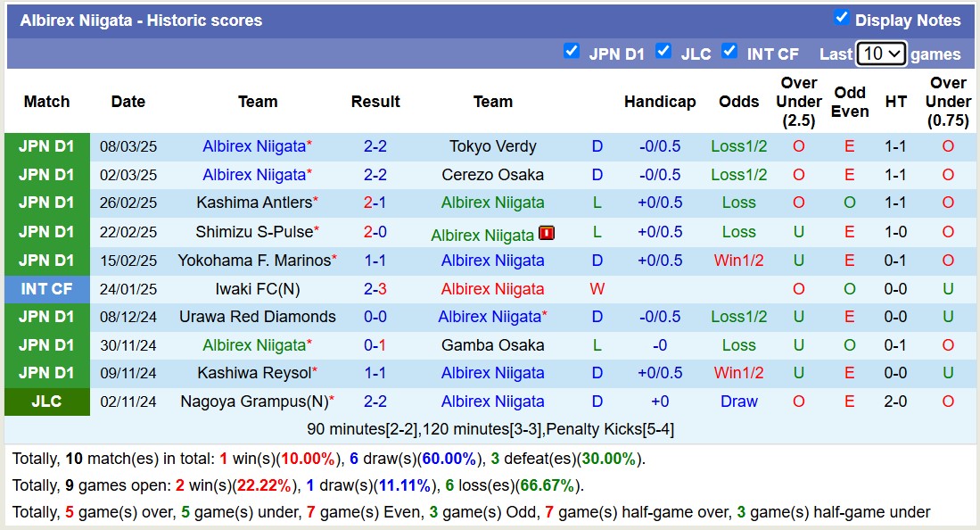980x530 pixels.
Task: Select the INT CF match label
Action: (46, 289)
